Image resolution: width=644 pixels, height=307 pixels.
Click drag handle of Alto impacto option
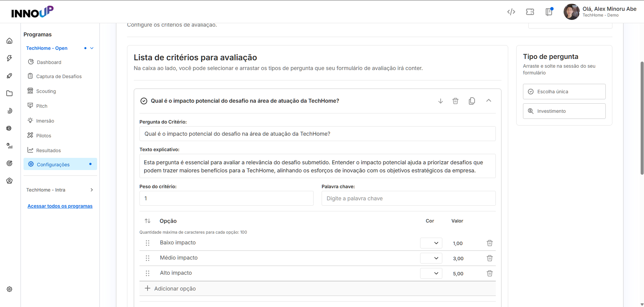click(148, 273)
